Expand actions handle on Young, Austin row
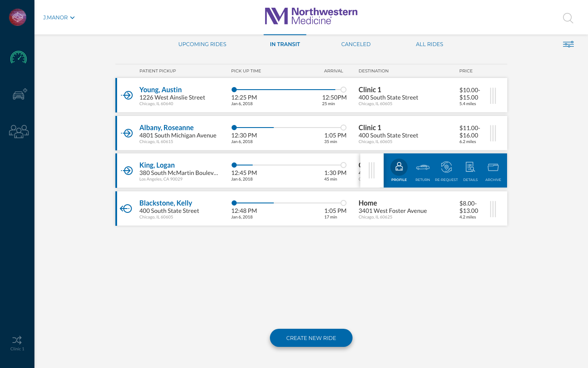Viewport: 588px width, 368px height. pos(493,96)
